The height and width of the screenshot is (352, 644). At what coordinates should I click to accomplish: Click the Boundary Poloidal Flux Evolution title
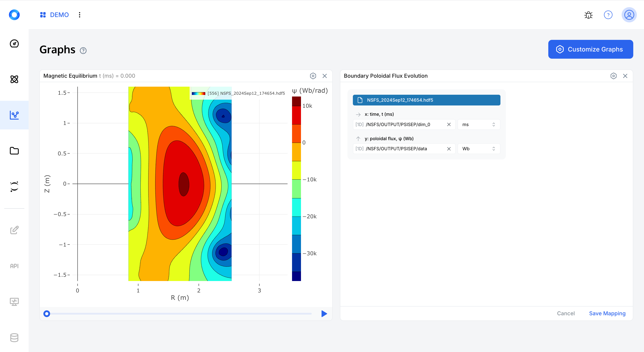pos(386,76)
